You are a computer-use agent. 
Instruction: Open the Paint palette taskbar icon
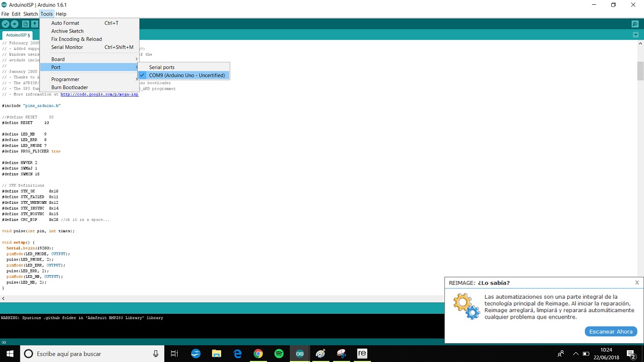320,353
